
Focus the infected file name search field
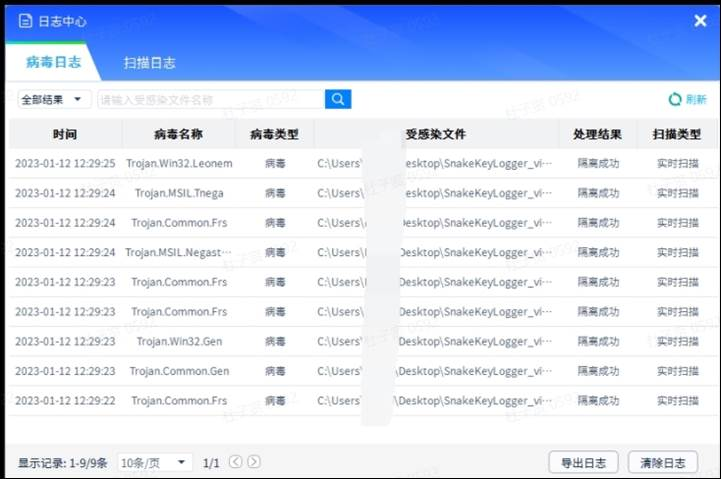(210, 99)
